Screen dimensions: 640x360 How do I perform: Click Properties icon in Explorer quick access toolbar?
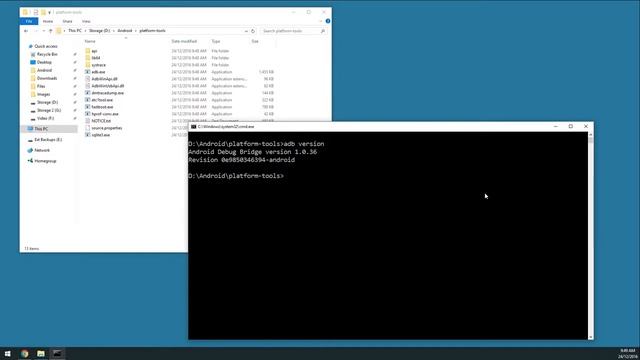tap(36, 12)
